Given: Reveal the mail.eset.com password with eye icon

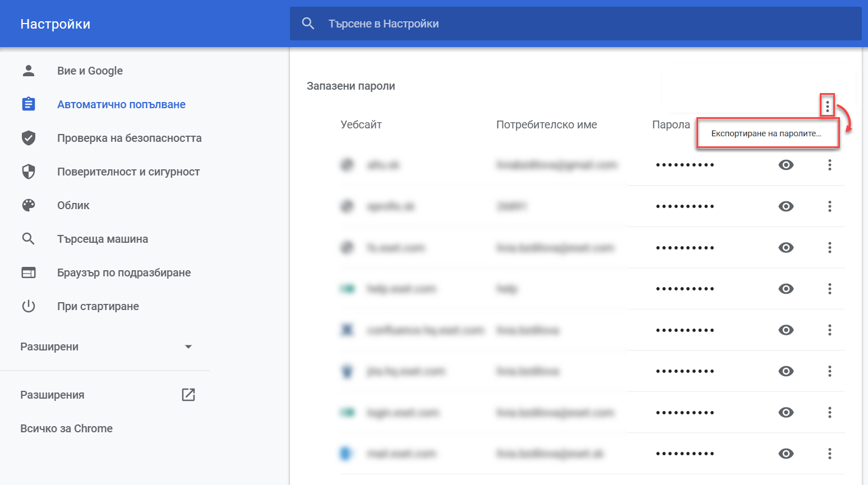Looking at the screenshot, I should click(786, 454).
